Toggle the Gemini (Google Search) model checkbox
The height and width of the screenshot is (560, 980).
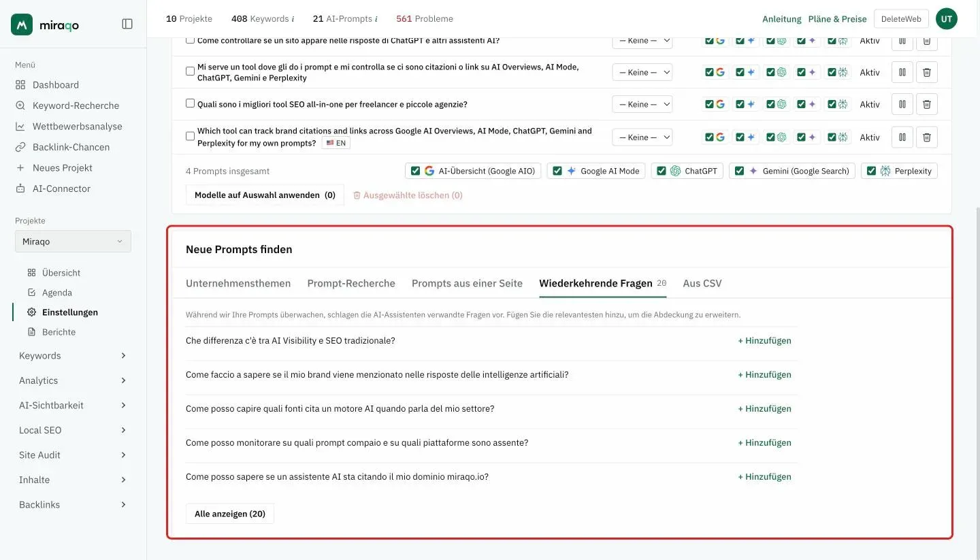point(739,171)
